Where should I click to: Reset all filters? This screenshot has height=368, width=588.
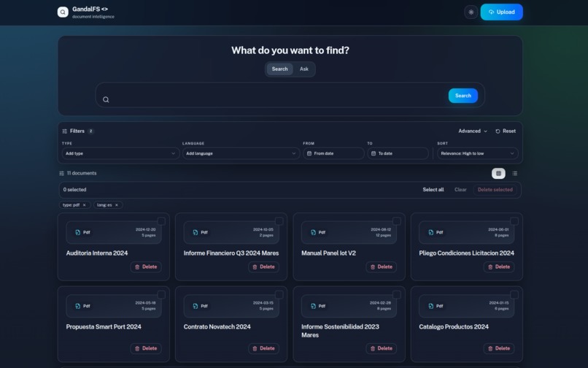506,131
